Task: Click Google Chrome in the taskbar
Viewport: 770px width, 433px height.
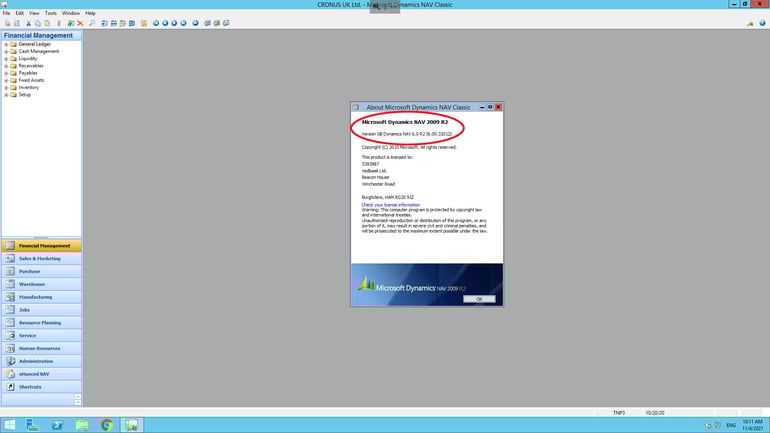Action: [106, 425]
